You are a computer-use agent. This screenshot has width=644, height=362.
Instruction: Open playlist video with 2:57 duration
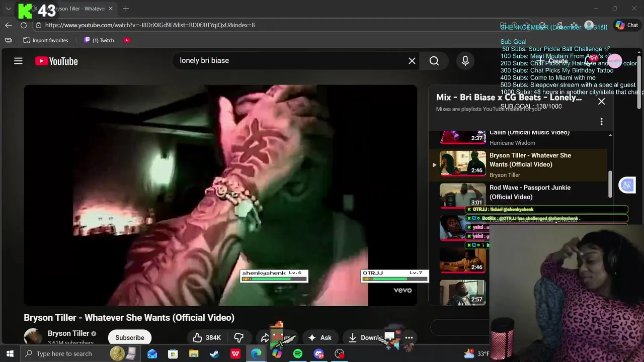click(462, 292)
